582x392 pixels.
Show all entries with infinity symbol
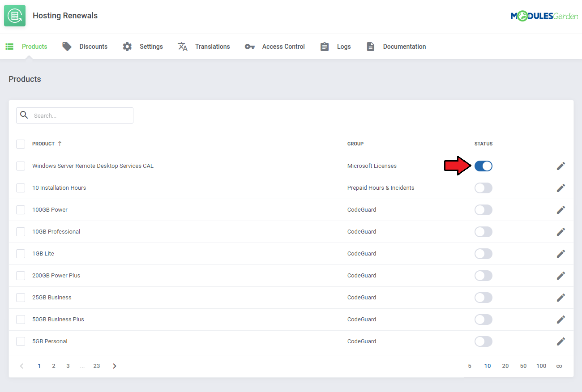point(559,366)
